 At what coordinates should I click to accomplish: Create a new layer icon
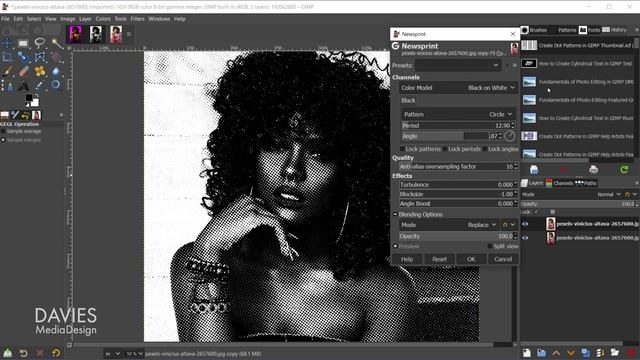coord(527,353)
